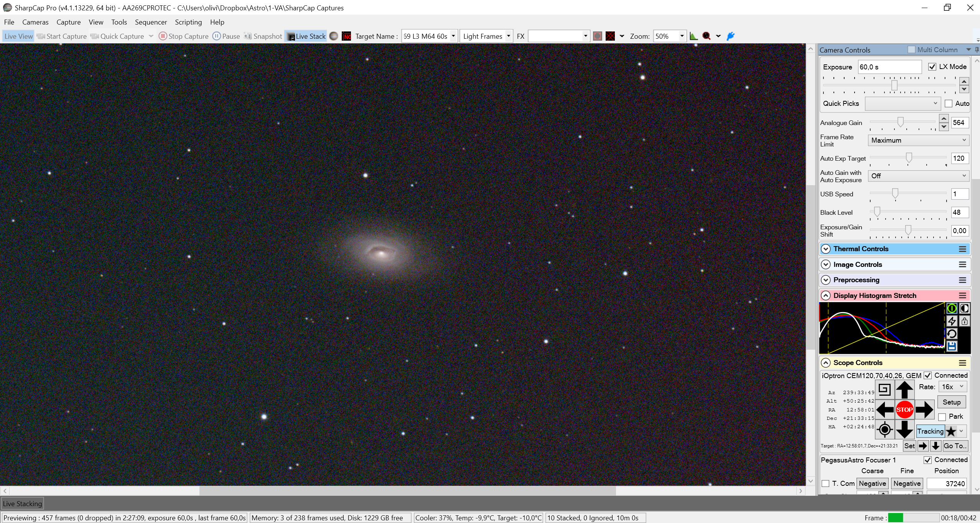Click the up arrow to move scope

(x=904, y=390)
